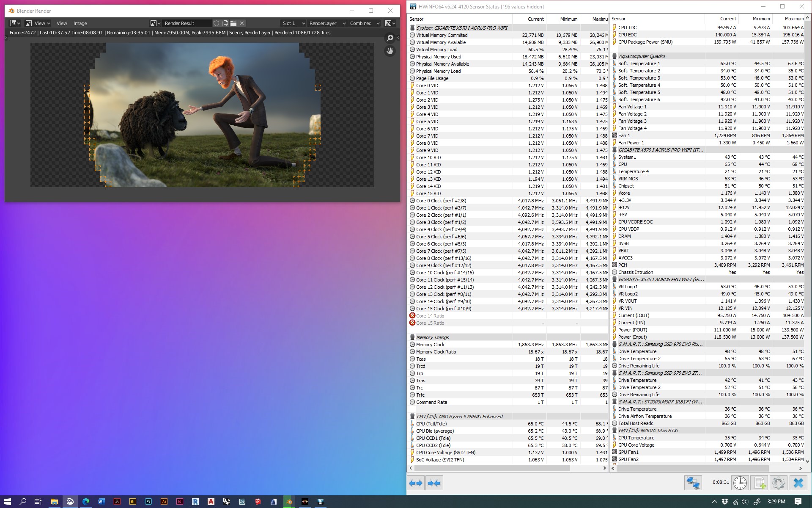
Task: Open the Slot 1 dropdown
Action: (293, 23)
